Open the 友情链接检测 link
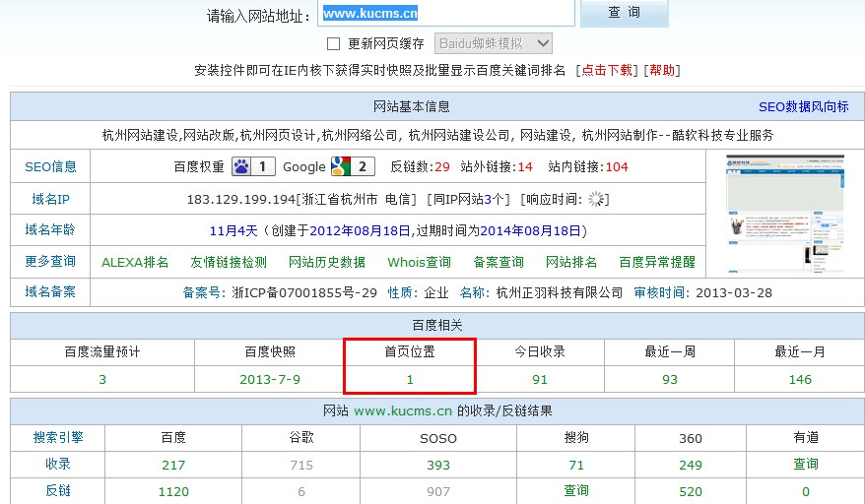Viewport: 865px width, 504px height. point(229,262)
